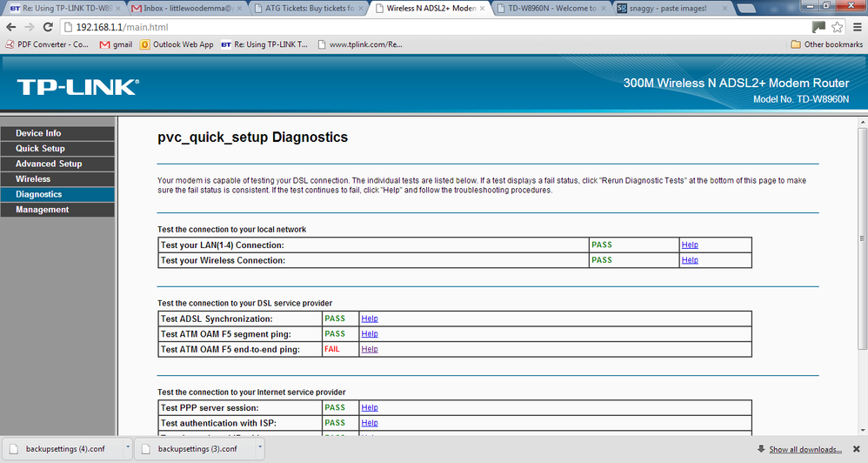Click Show all downloads link
This screenshot has width=868, height=463.
805,449
